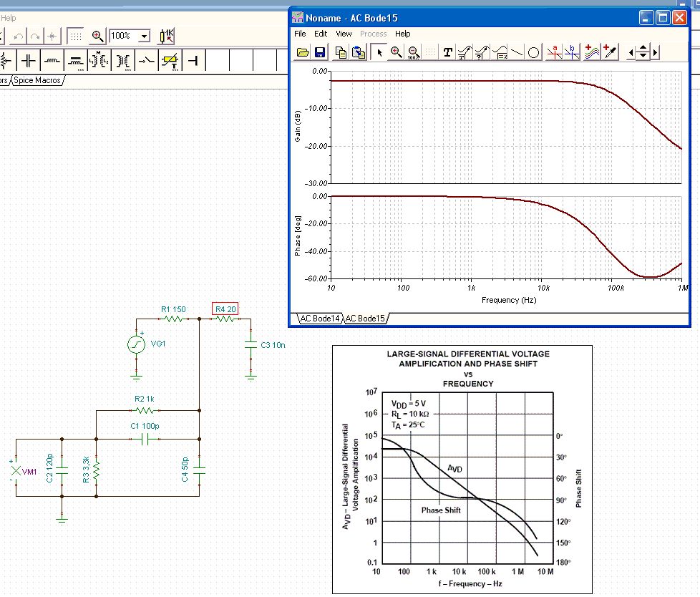Click the Open folder icon in Bode window
This screenshot has width=700, height=597.
pyautogui.click(x=303, y=52)
